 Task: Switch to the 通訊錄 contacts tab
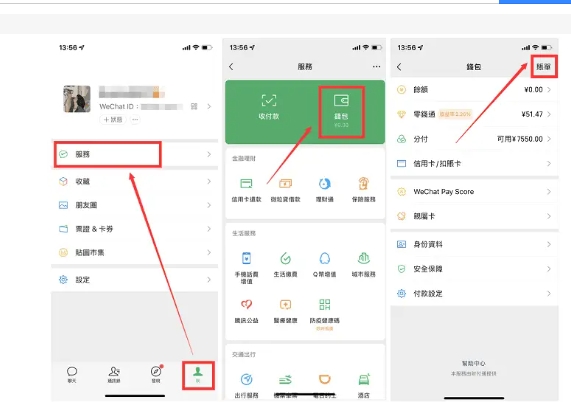pyautogui.click(x=114, y=374)
